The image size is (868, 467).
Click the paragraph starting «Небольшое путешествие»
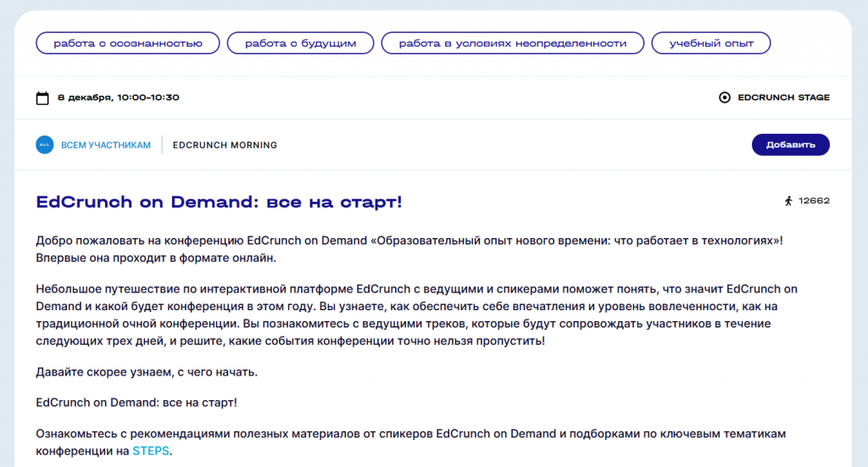click(x=417, y=314)
